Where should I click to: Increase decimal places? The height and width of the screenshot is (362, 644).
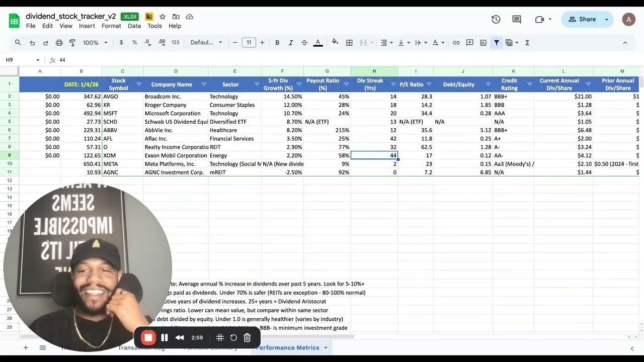(162, 43)
